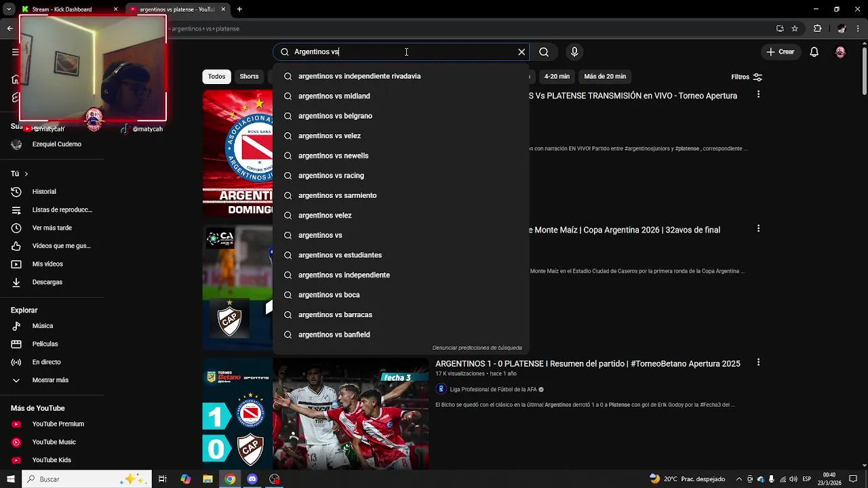Screen dimensions: 868x488
Task: Open Videos que me gustan sidebar item
Action: click(52, 246)
